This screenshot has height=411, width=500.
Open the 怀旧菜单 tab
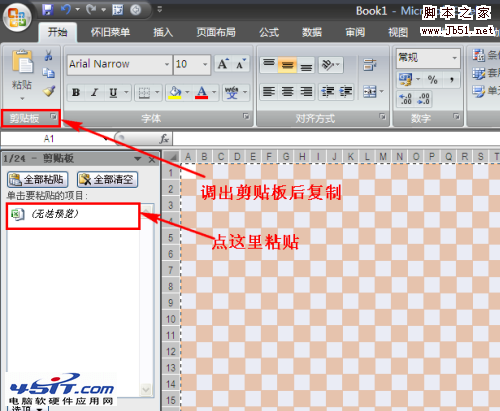coord(110,32)
